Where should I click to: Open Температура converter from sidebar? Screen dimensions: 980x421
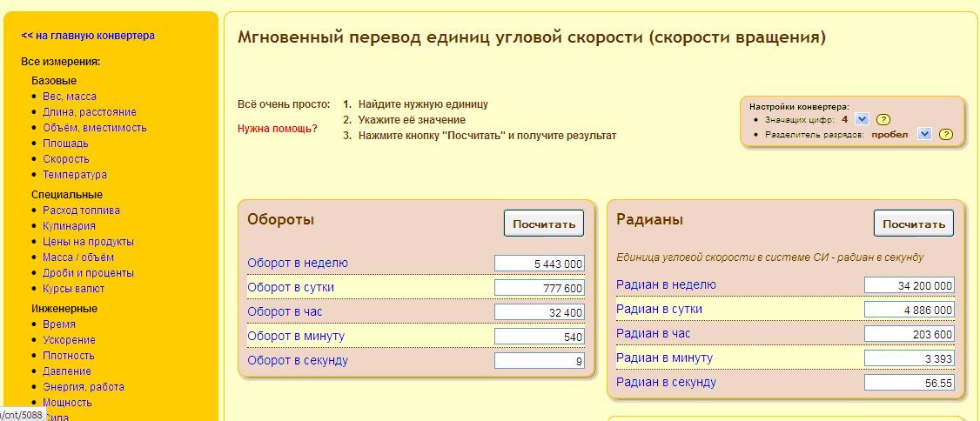pyautogui.click(x=75, y=175)
